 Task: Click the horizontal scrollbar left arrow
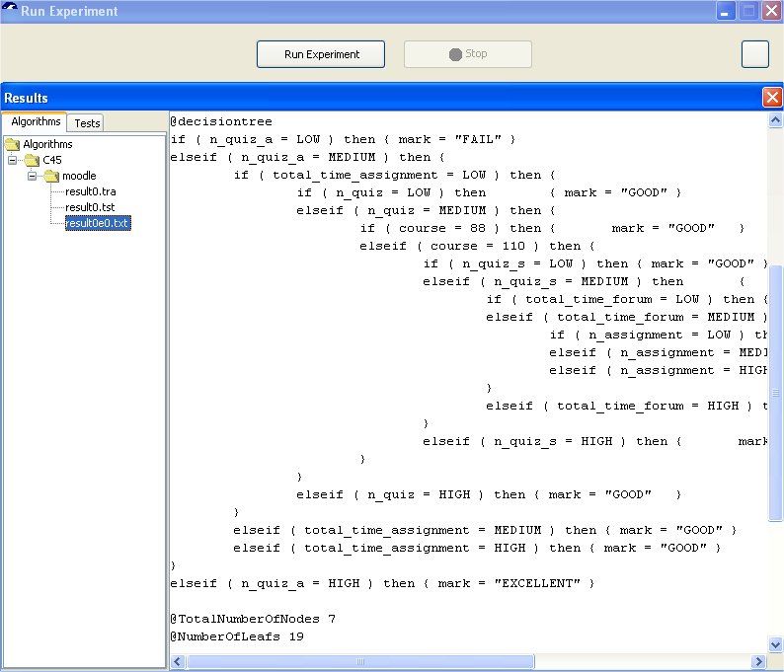(177, 661)
